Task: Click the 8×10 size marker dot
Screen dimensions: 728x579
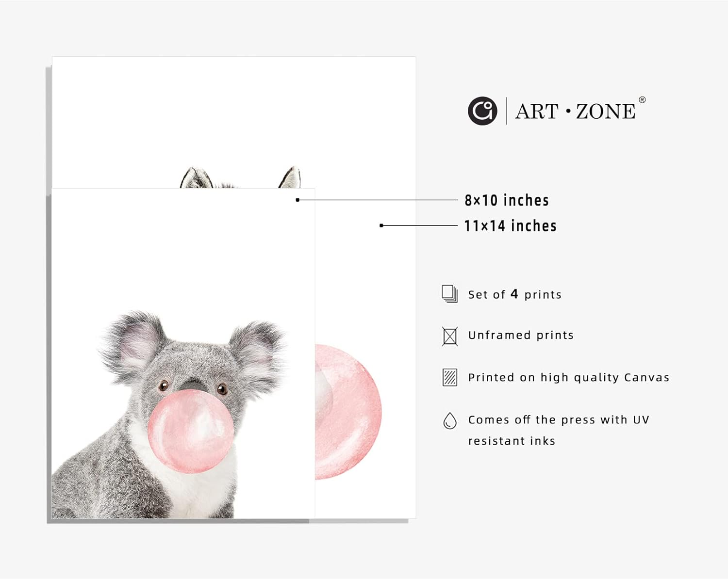Action: pyautogui.click(x=298, y=200)
